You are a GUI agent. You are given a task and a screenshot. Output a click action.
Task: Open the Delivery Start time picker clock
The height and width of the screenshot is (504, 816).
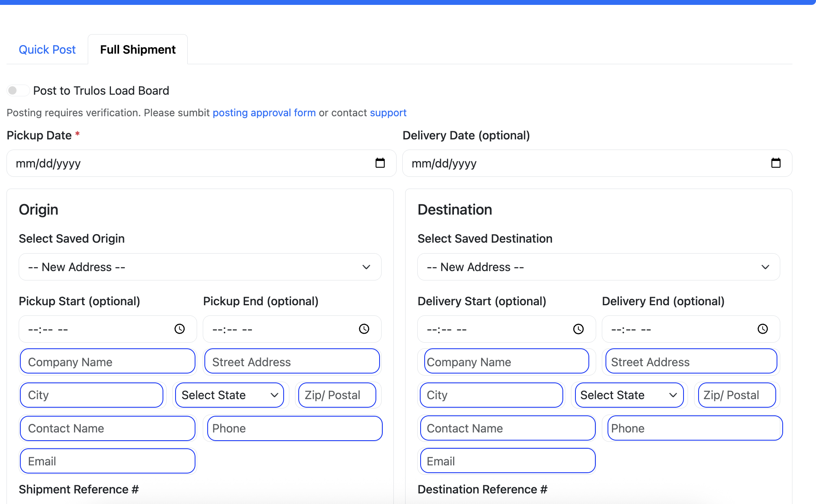[578, 329]
